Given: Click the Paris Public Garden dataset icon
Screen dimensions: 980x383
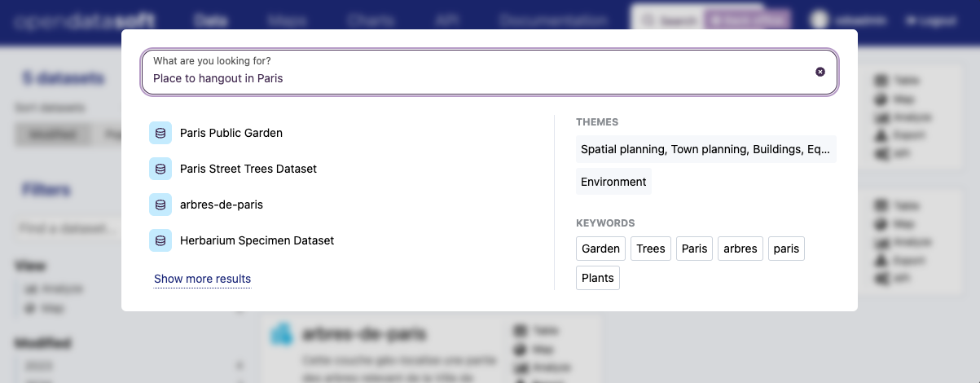Looking at the screenshot, I should coord(160,133).
